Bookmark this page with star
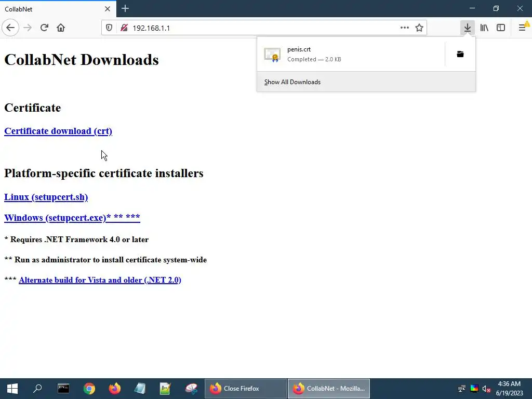Screen dimensions: 532x399 coord(419,28)
